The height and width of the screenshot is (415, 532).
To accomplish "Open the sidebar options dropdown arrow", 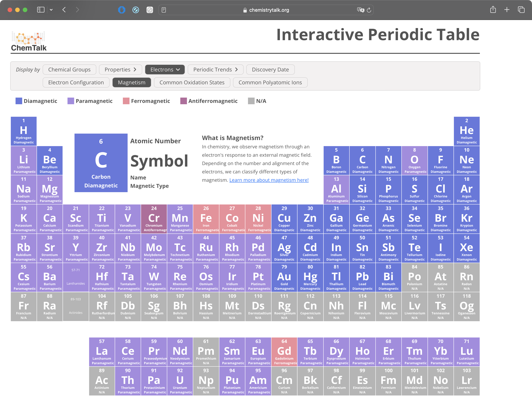I will pyautogui.click(x=51, y=10).
